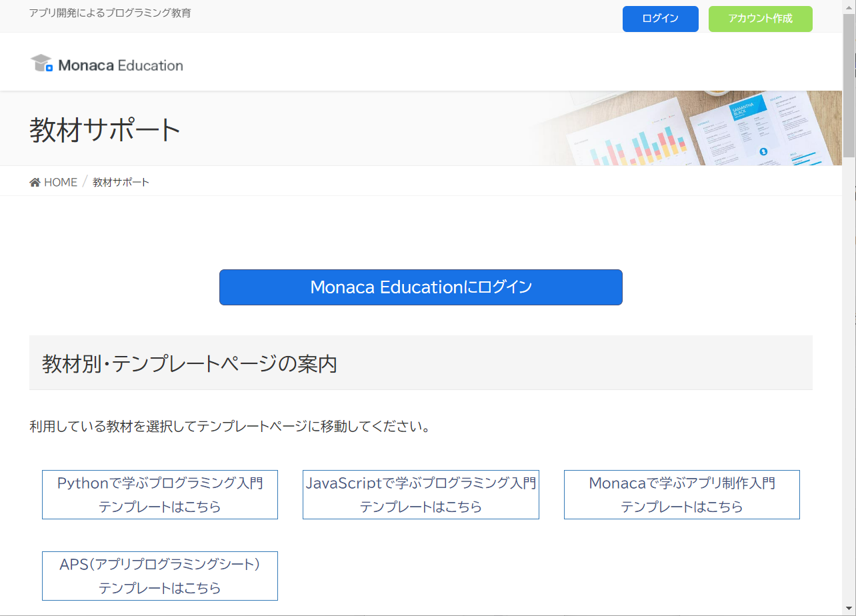Click the ログイン button in the top header
Image resolution: width=856 pixels, height=616 pixels.
(x=659, y=19)
